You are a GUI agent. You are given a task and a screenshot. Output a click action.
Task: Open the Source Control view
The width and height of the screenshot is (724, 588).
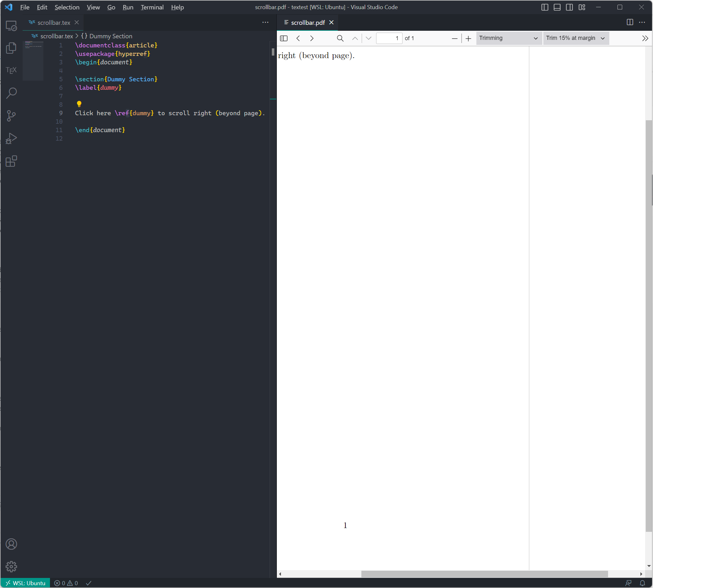click(11, 116)
